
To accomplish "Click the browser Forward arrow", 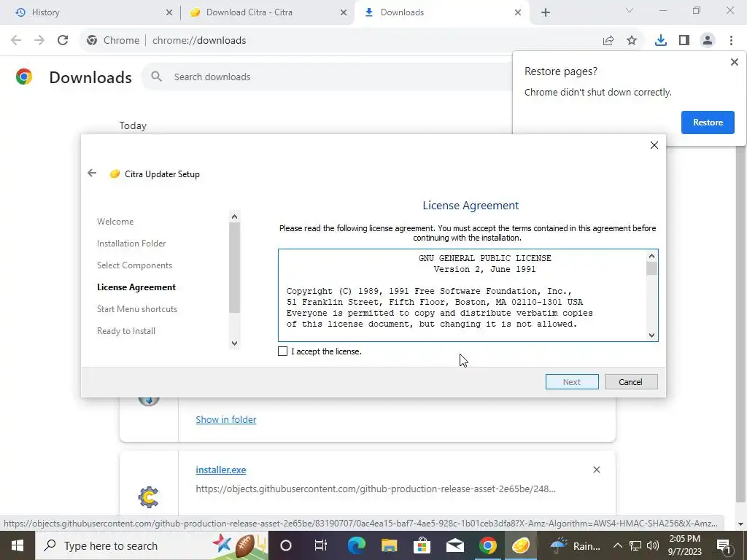I will click(39, 40).
